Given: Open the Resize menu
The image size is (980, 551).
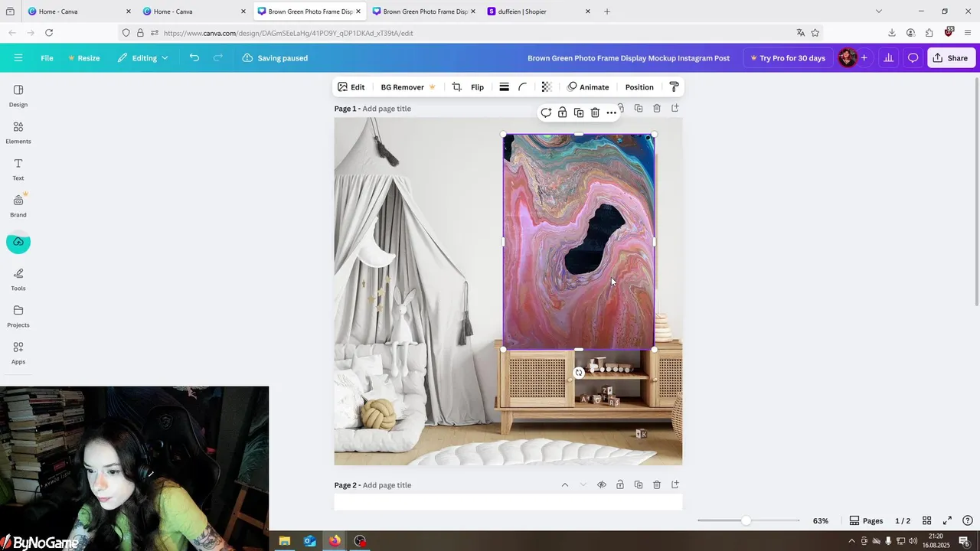Looking at the screenshot, I should [x=83, y=58].
